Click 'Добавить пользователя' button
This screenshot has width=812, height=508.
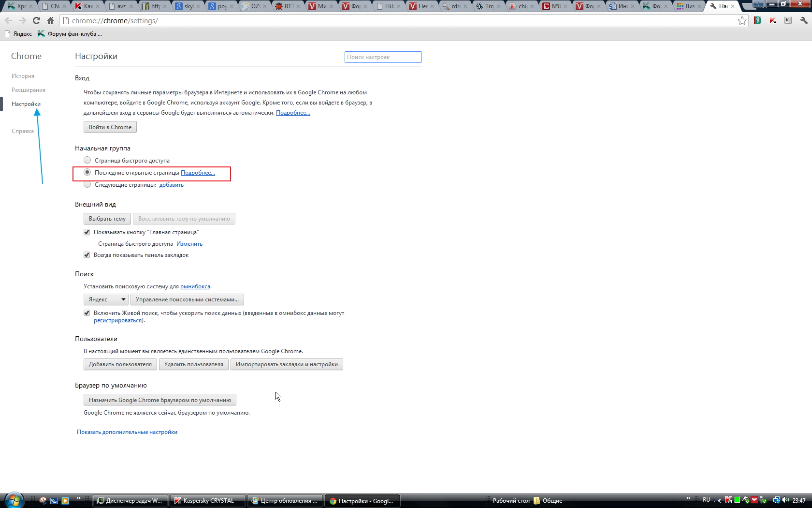(120, 364)
